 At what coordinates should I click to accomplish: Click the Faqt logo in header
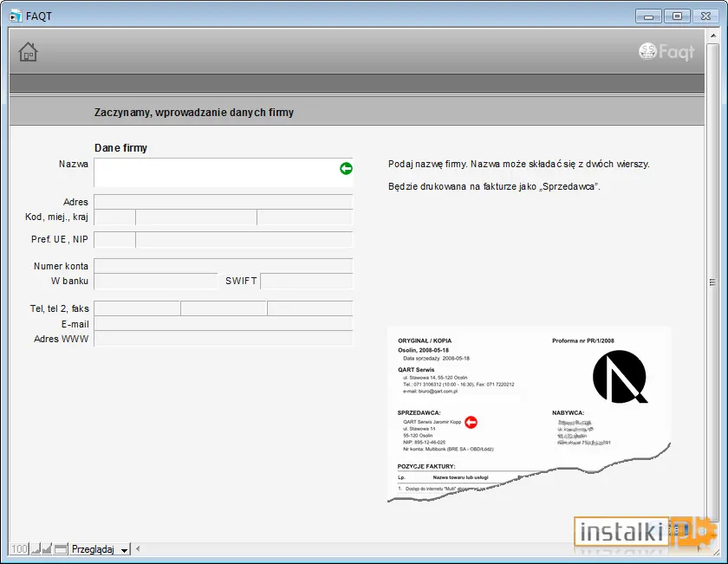coord(666,52)
